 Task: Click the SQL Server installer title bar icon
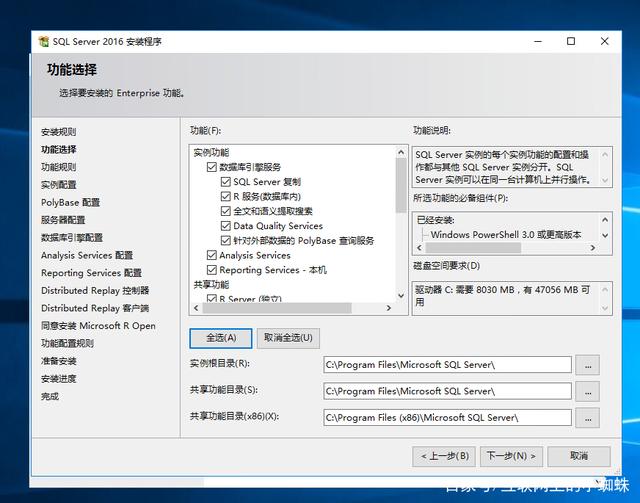pos(43,41)
